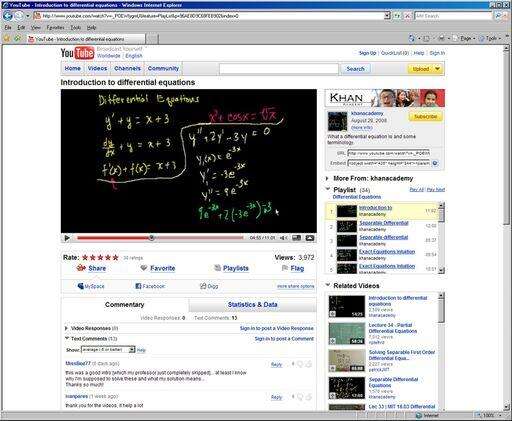
Task: Go to the YouTube Home tab
Action: 72,68
